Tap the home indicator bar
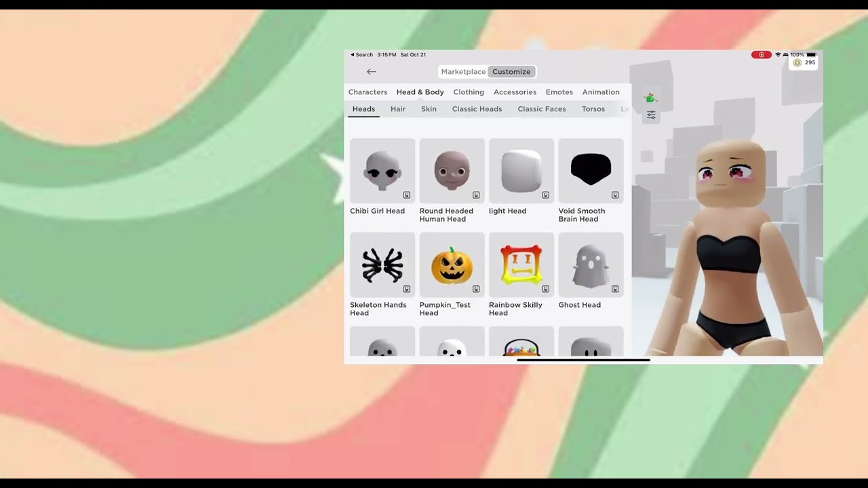The image size is (868, 488). click(583, 360)
